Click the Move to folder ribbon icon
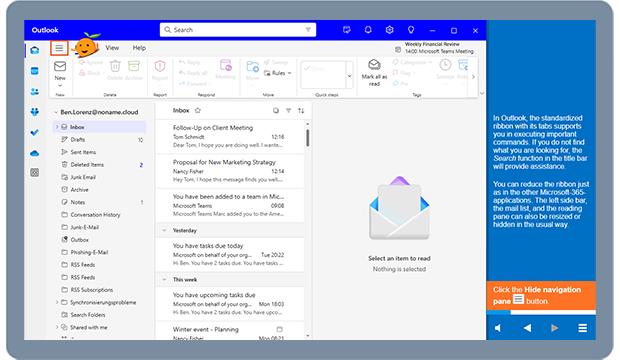This screenshot has width=620, height=360. [x=252, y=66]
